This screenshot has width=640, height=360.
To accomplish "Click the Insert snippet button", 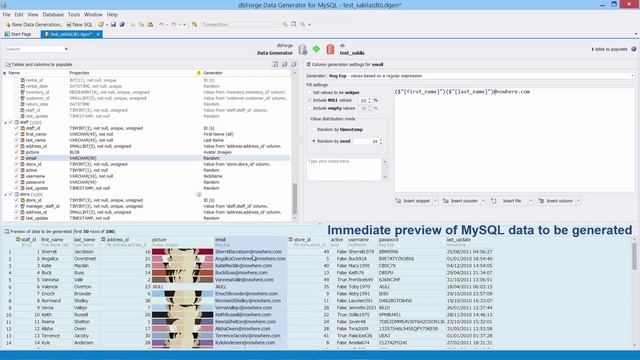I will [x=413, y=201].
